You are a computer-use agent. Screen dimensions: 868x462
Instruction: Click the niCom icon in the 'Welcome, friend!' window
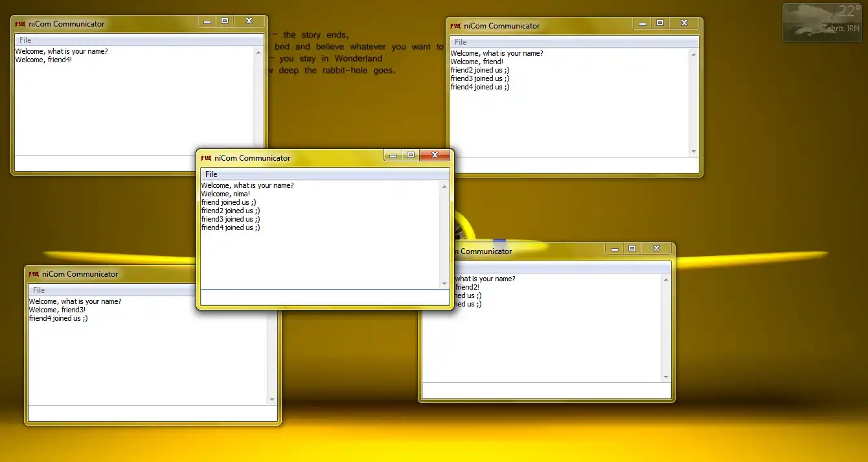(x=455, y=26)
